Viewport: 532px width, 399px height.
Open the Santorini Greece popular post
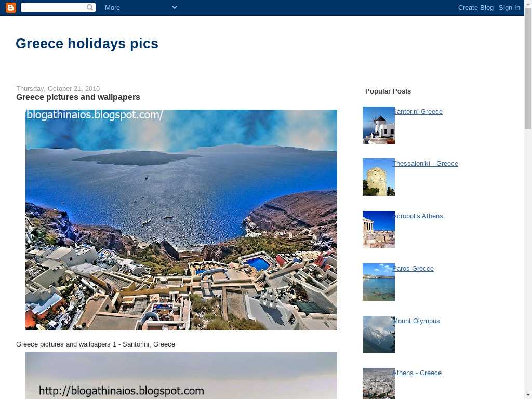pos(418,112)
